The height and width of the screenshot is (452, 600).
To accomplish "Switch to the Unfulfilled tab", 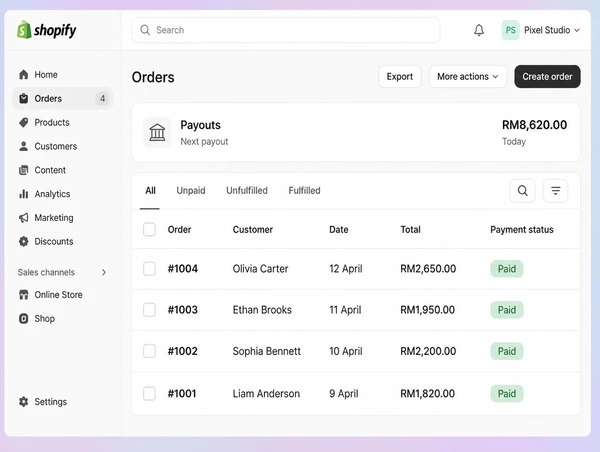I will (x=247, y=191).
